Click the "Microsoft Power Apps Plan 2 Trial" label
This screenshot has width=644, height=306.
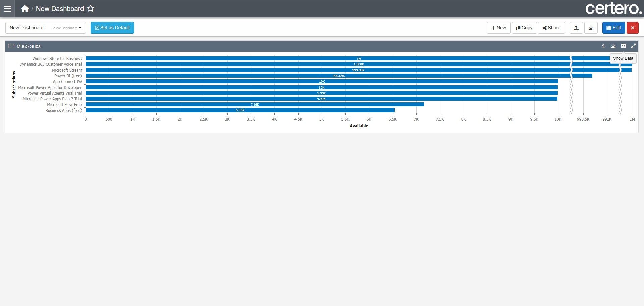pos(52,99)
